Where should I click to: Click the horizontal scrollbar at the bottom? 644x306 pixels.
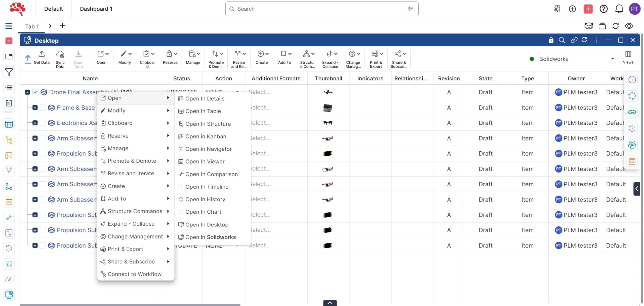click(130, 305)
